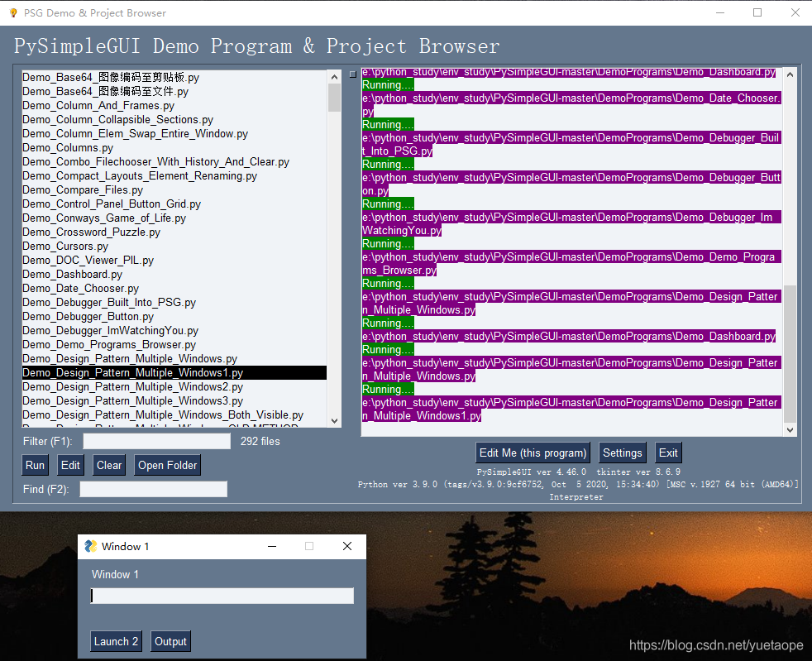Click the file list scrollbar thumb

click(335, 98)
